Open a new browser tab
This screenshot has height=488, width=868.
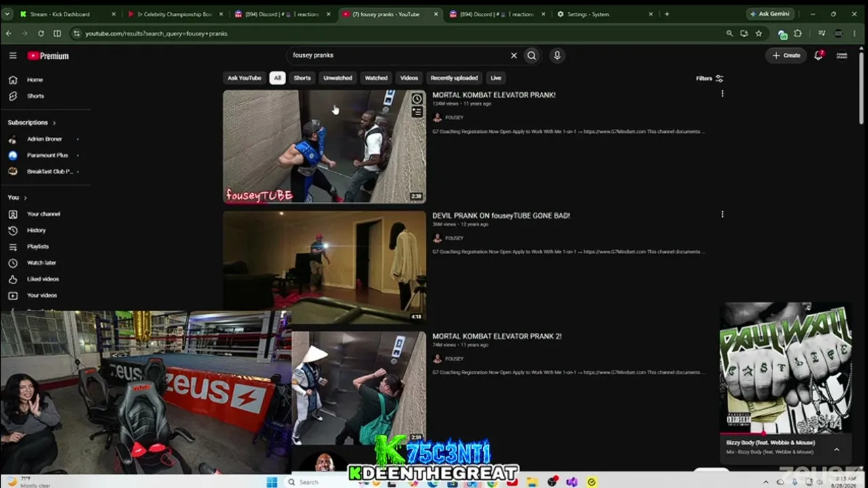(667, 14)
